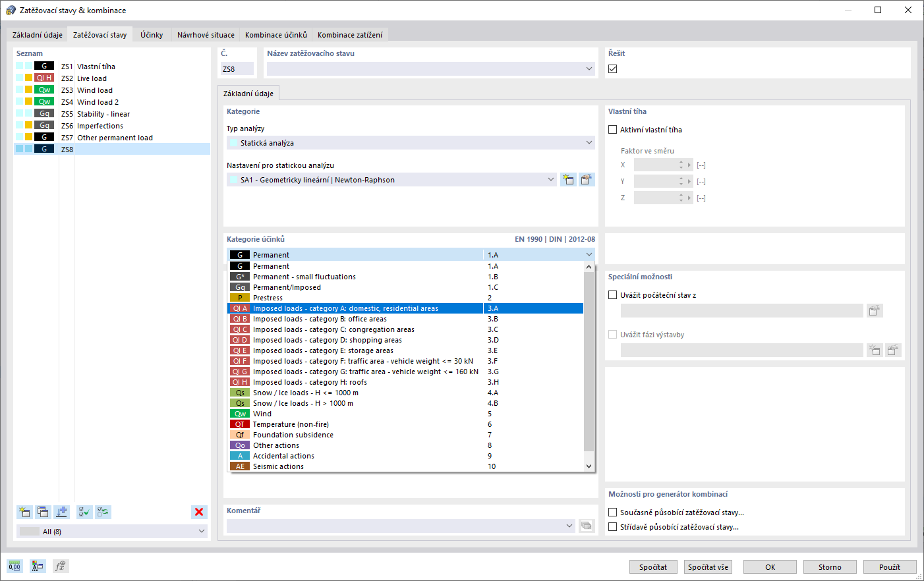Choose Permanent/Imposed category 1.C

[405, 287]
